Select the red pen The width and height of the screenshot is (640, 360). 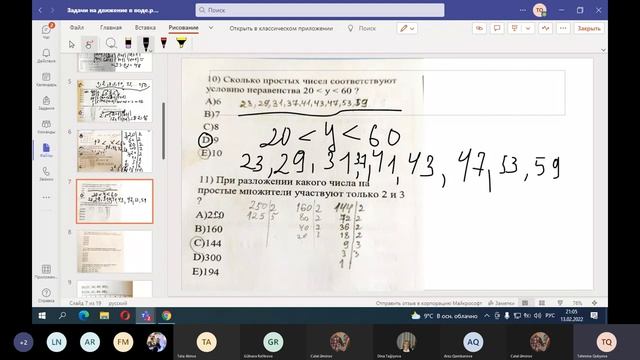164,43
